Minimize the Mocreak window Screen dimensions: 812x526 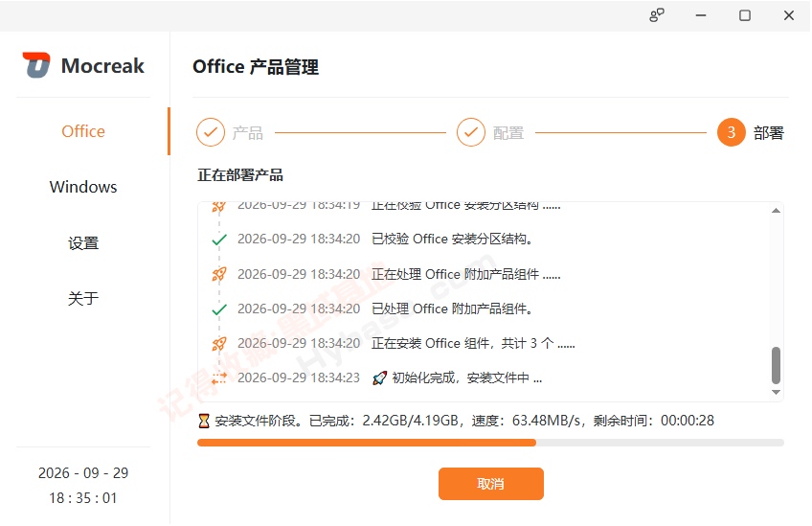[x=701, y=15]
